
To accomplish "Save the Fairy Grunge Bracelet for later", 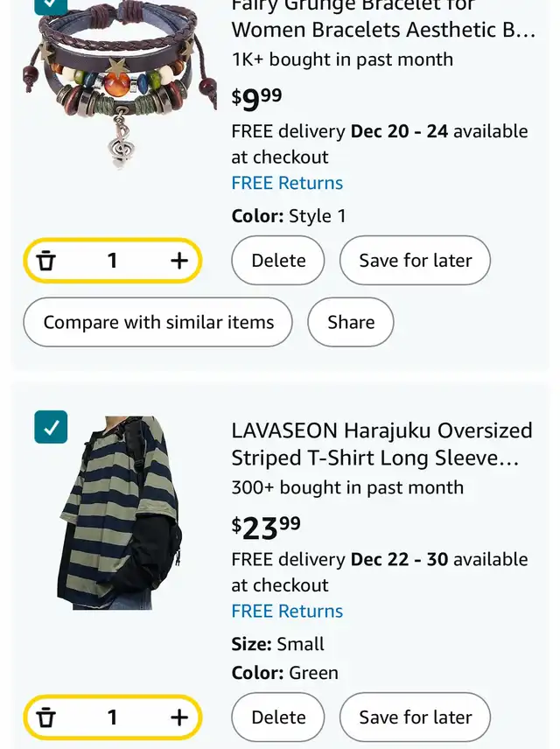I will 415,261.
